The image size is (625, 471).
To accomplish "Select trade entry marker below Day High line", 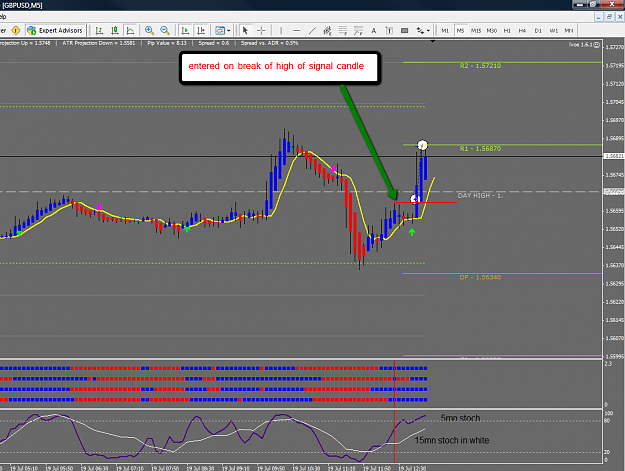I will 415,199.
